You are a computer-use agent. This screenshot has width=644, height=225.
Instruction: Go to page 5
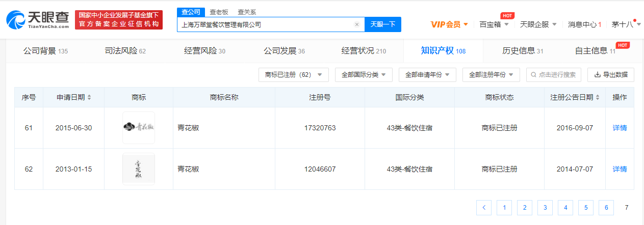click(586, 207)
